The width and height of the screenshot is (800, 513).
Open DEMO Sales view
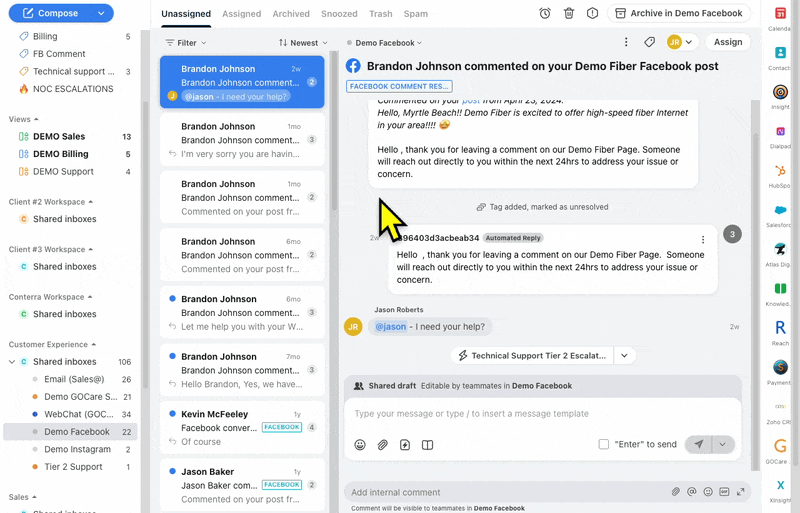click(x=59, y=136)
